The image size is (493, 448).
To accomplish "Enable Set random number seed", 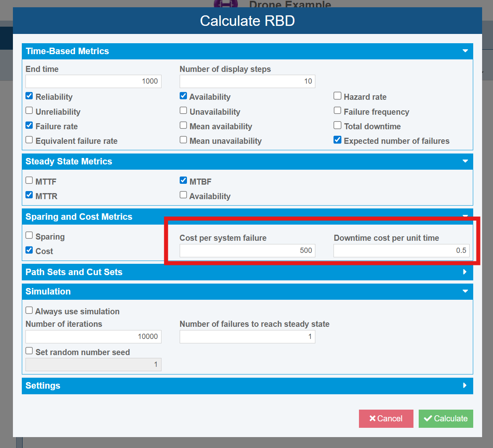I will 29,350.
